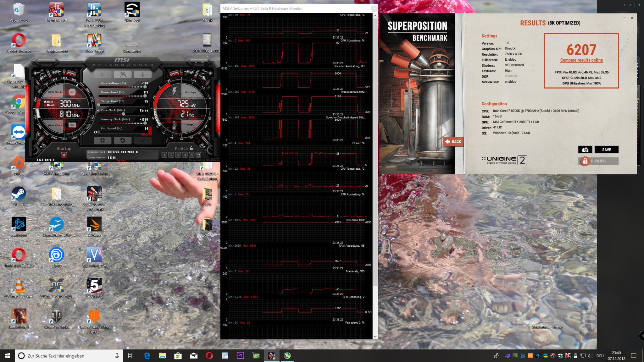Viewport: 644px width, 362px height.
Task: Toggle the Apply at Windows Startup button
Action: click(x=64, y=155)
